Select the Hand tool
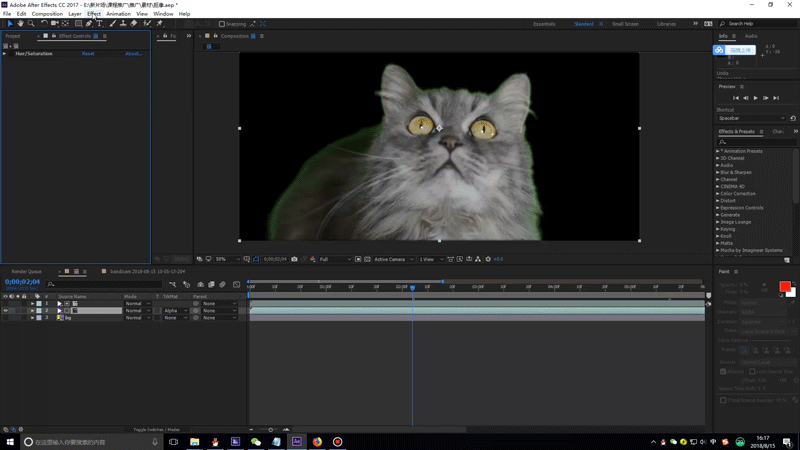 pyautogui.click(x=20, y=24)
